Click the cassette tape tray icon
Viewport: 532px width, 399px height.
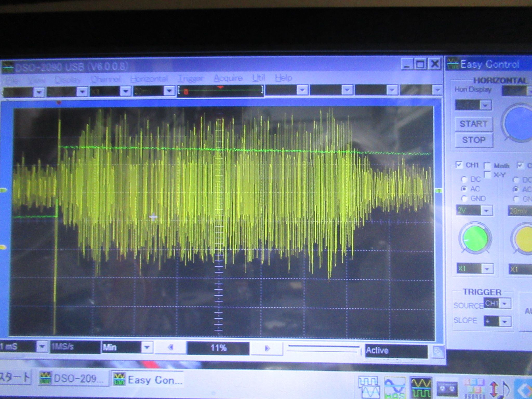coord(447,388)
